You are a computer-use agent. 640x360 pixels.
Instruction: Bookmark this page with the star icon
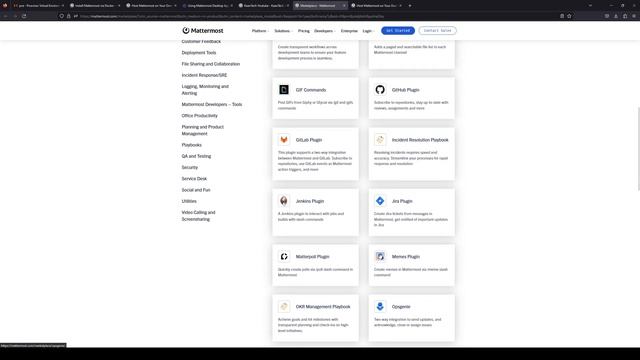(569, 16)
